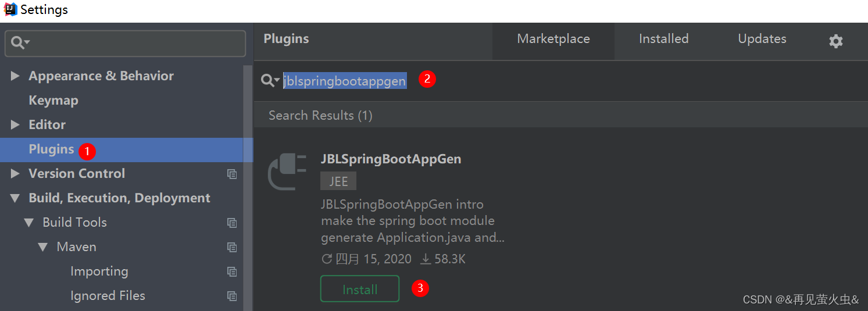Click the copy icon beside Maven

click(x=232, y=247)
